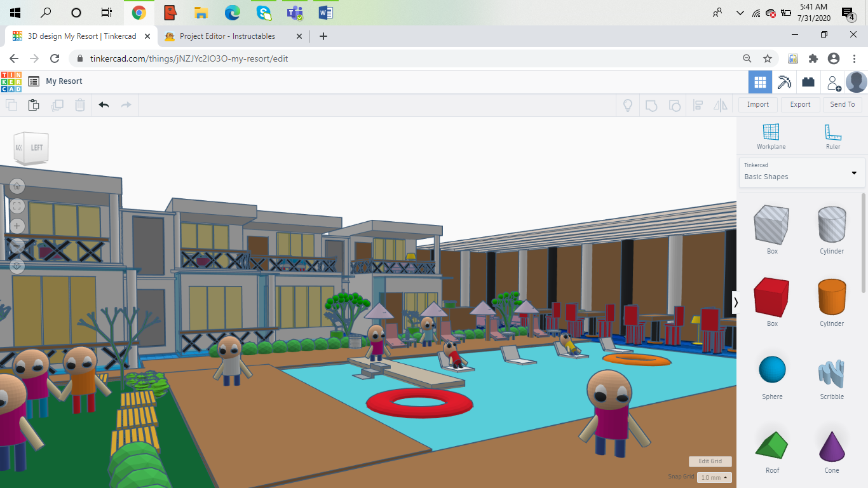Click the Group shapes icon
Screen dimensions: 868x488
[651, 105]
